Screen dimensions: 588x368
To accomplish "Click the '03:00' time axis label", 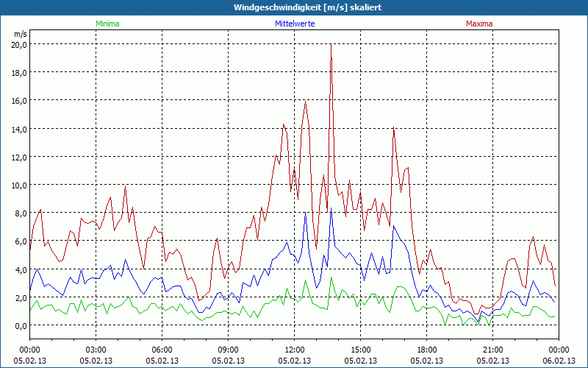I will tap(96, 350).
